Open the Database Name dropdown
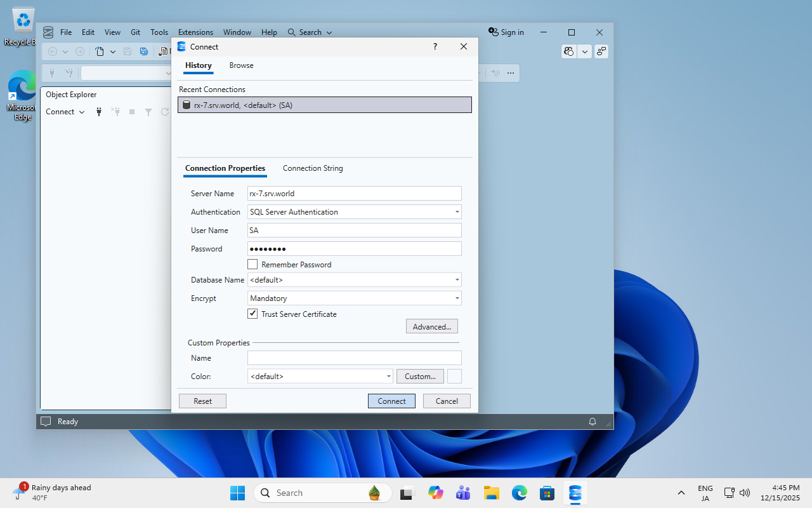Viewport: 812px width, 508px height. [x=457, y=280]
